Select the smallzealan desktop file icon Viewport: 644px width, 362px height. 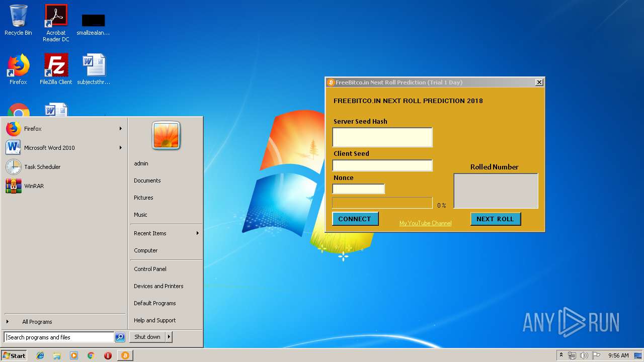click(x=93, y=24)
